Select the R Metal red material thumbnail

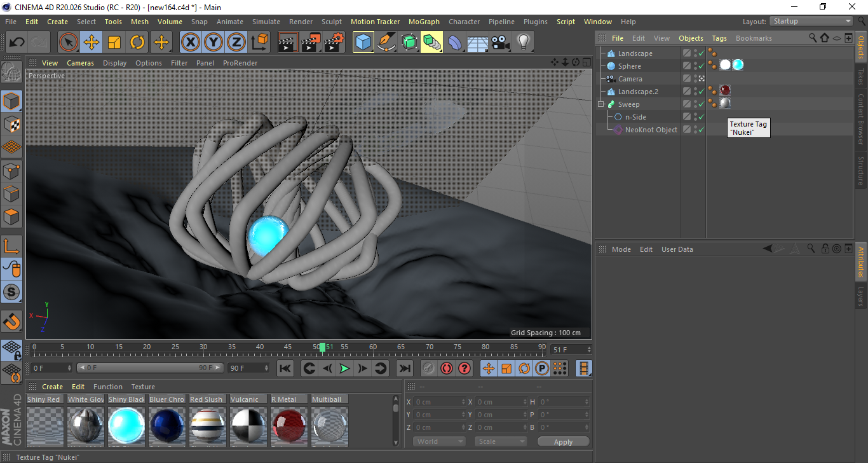click(x=289, y=425)
